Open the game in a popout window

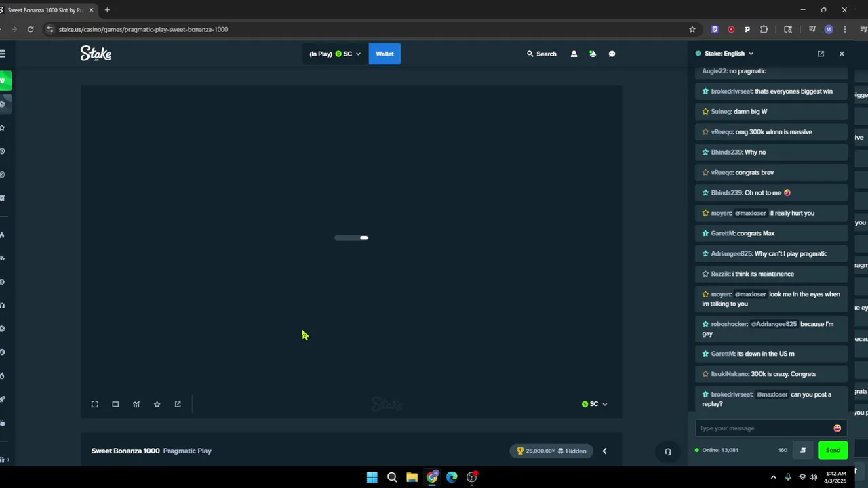(x=178, y=404)
